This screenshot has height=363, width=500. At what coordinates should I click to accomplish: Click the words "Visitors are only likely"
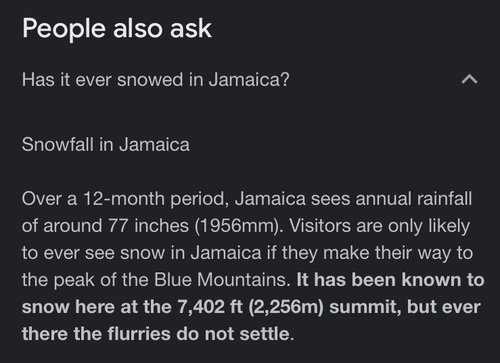(380, 226)
